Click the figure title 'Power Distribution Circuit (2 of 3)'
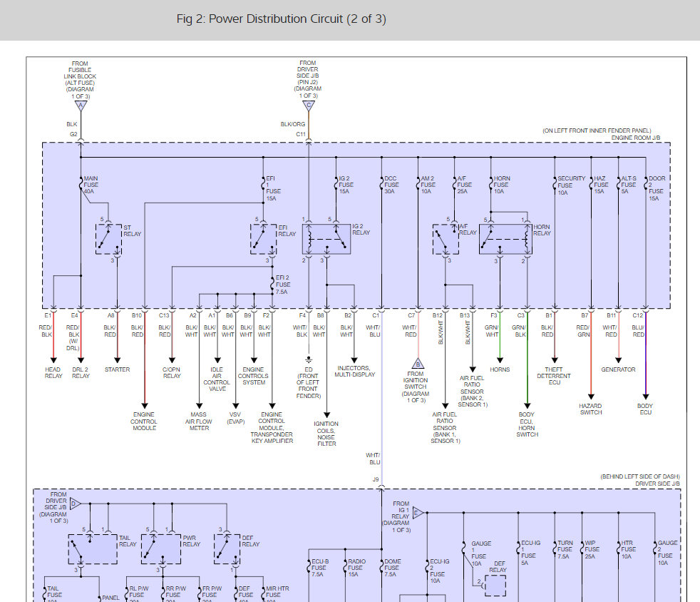The image size is (700, 602). point(282,19)
